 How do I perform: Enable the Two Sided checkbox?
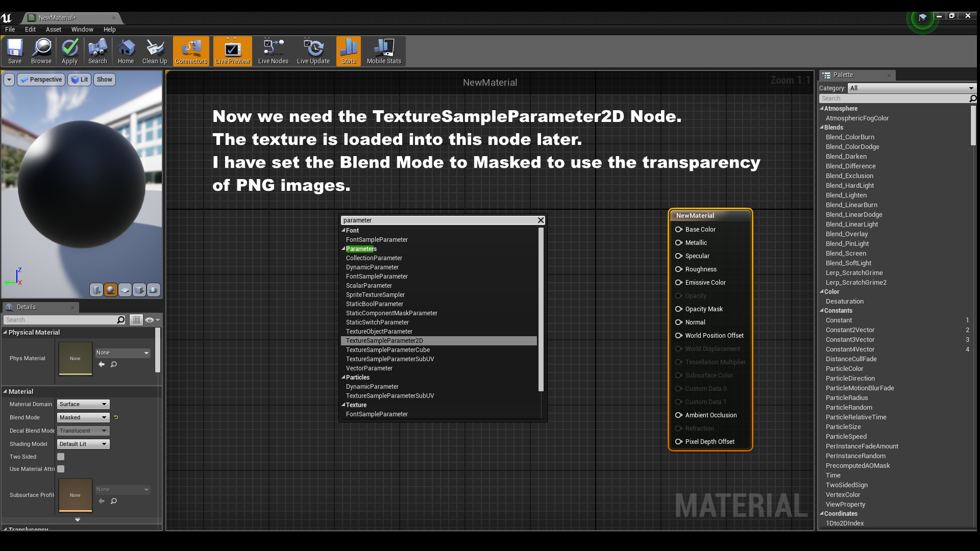tap(61, 457)
